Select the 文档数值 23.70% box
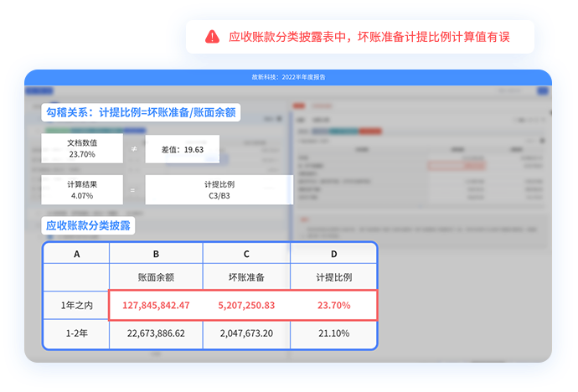The image size is (578, 392). pos(81,149)
